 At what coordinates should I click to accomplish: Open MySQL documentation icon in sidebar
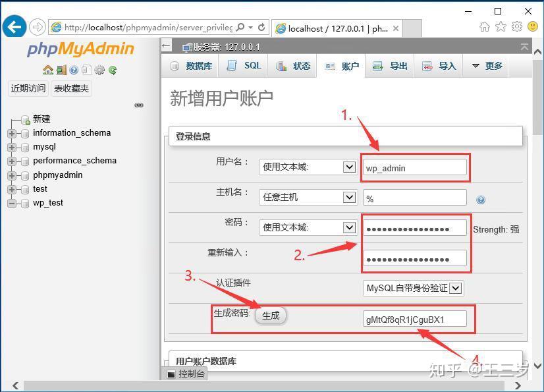(x=86, y=70)
